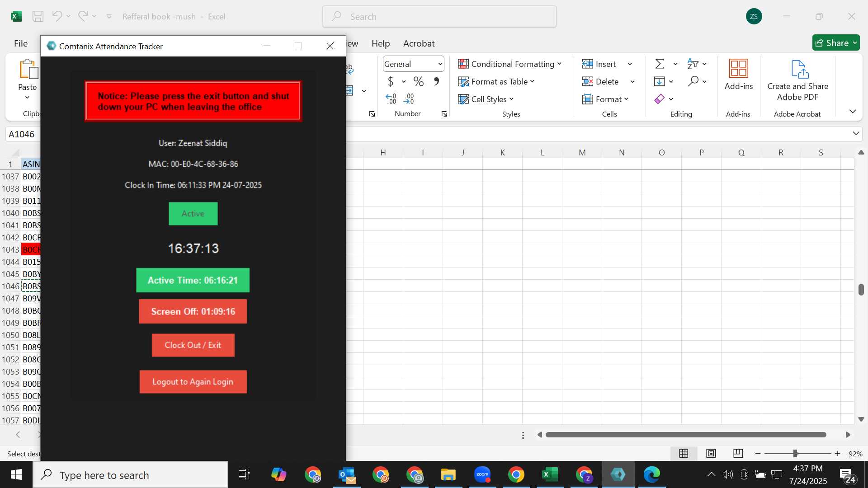
Task: Expand Insert cells dropdown arrow
Action: [630, 64]
